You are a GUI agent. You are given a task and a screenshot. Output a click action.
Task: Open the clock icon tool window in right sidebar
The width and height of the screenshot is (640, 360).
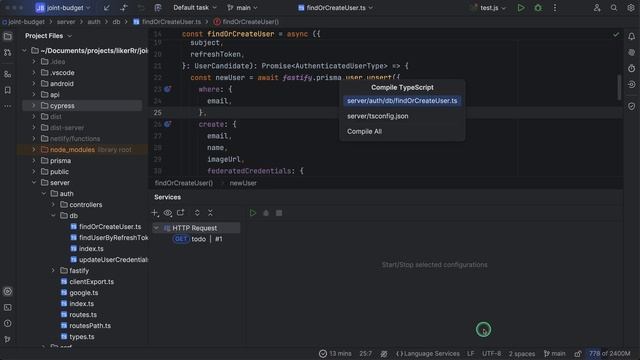click(631, 68)
